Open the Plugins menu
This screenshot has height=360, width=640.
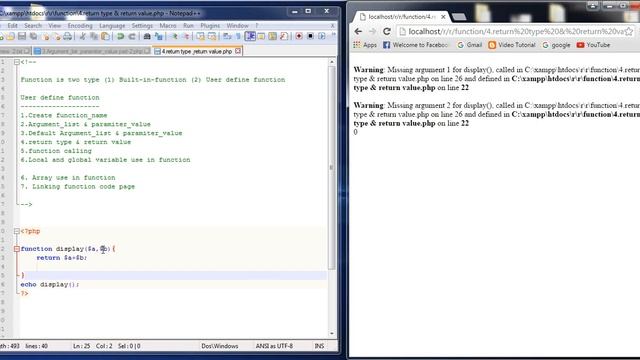pos(210,25)
